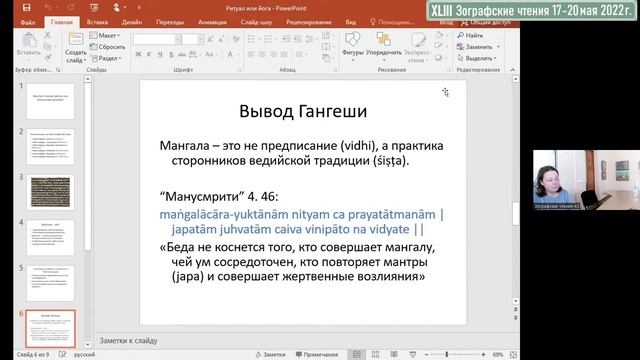This screenshot has height=360, width=640.
Task: Click Reset (Сбросить) slide button
Action: pyautogui.click(x=107, y=47)
